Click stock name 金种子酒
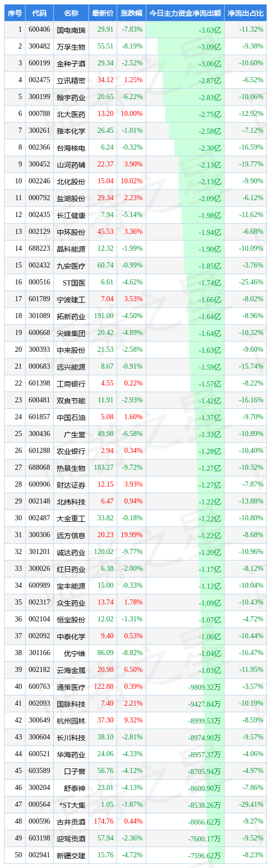Image resolution: width=267 pixels, height=868 pixels. coord(71,63)
